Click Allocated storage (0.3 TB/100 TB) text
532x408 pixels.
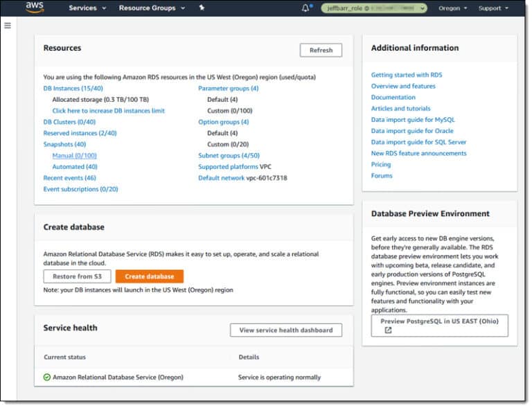coord(100,99)
